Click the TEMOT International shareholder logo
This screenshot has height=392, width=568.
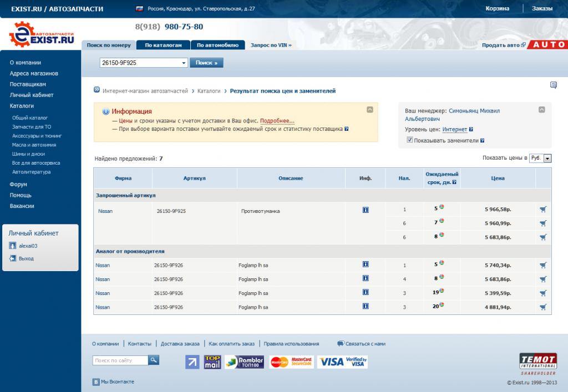tap(538, 364)
